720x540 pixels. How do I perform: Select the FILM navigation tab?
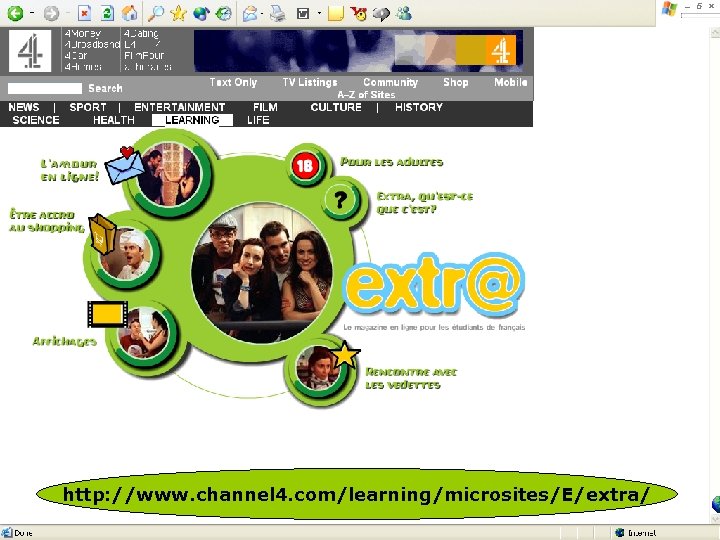(x=265, y=107)
